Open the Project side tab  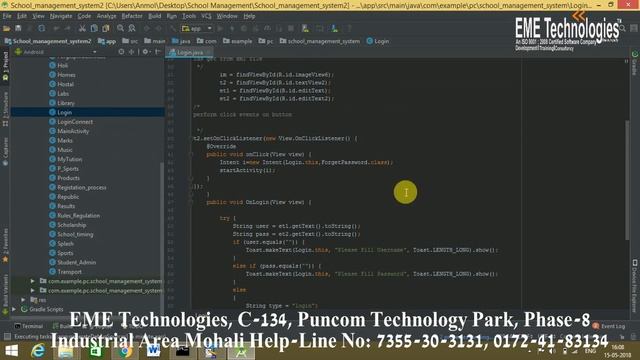[5, 66]
